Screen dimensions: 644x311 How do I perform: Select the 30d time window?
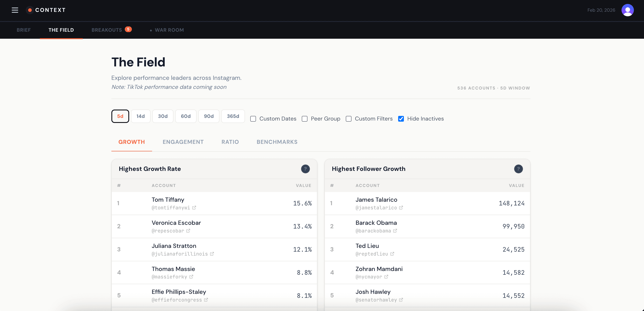pos(162,116)
